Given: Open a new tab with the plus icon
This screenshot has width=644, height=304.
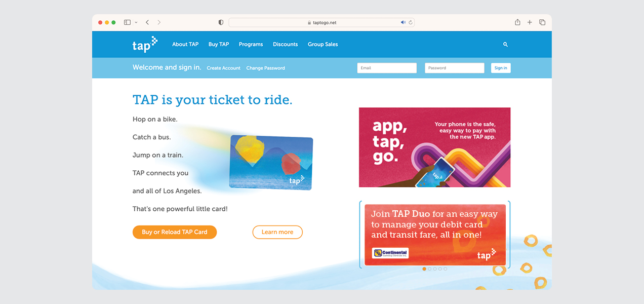Looking at the screenshot, I should tap(530, 22).
